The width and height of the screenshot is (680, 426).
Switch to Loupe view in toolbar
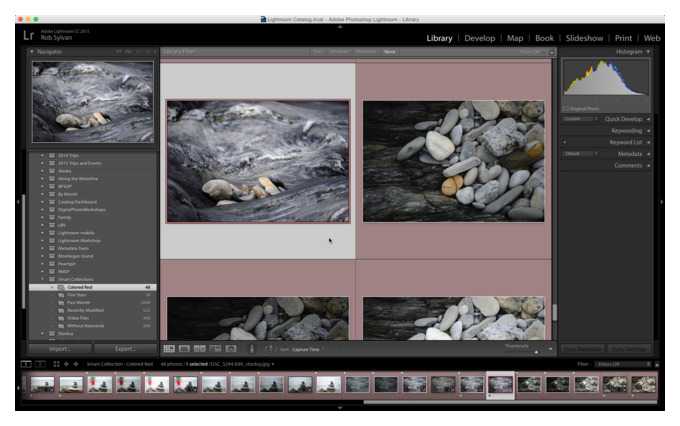[x=184, y=349]
